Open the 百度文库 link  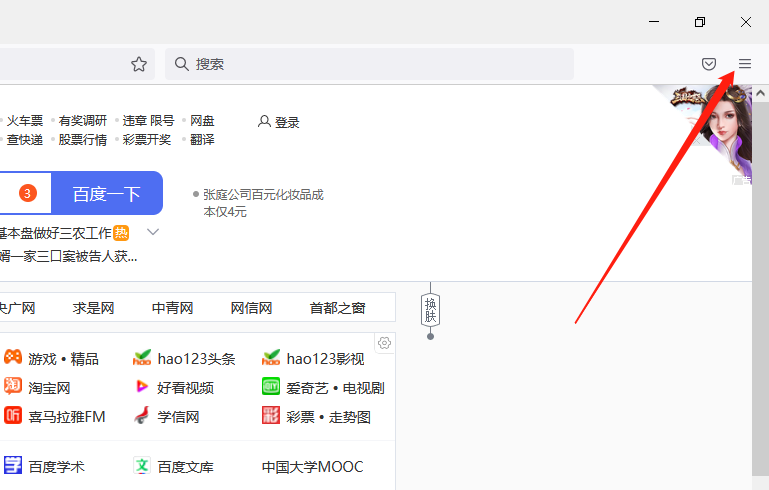[185, 466]
